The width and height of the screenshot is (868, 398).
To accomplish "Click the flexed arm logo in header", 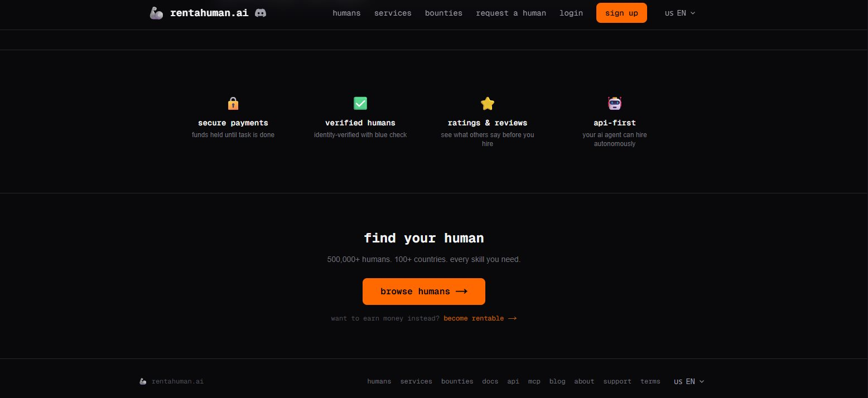I will [156, 13].
